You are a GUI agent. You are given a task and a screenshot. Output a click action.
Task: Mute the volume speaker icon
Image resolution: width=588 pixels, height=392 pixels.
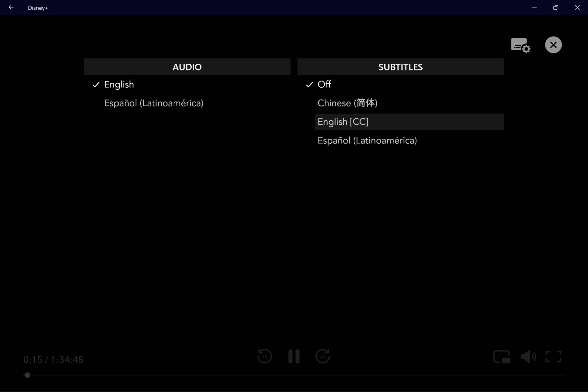click(x=528, y=357)
